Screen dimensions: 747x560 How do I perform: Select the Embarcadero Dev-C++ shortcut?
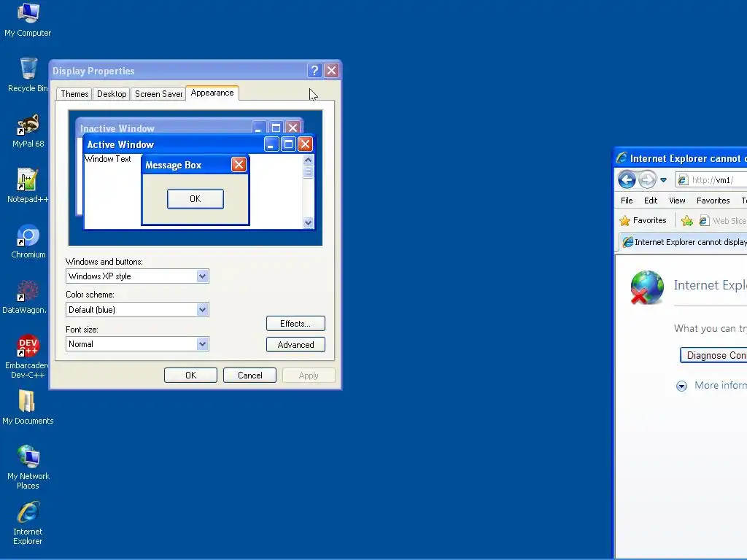tap(27, 356)
